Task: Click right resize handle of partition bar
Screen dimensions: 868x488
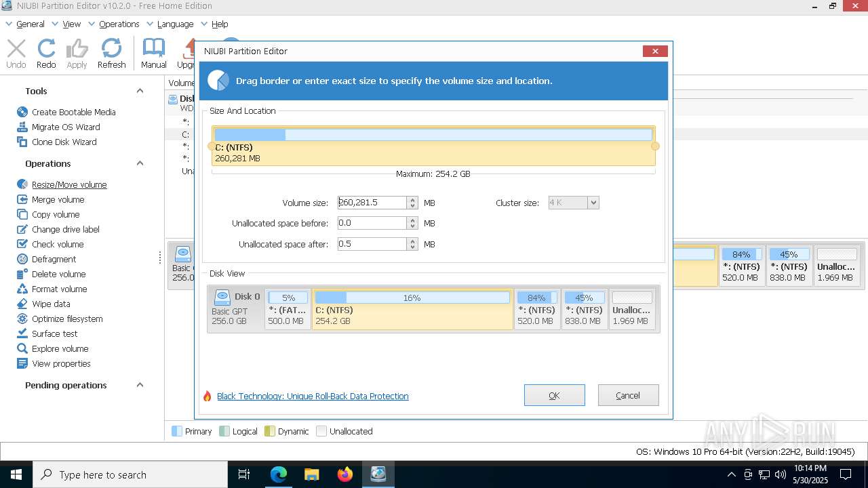Action: click(x=655, y=146)
